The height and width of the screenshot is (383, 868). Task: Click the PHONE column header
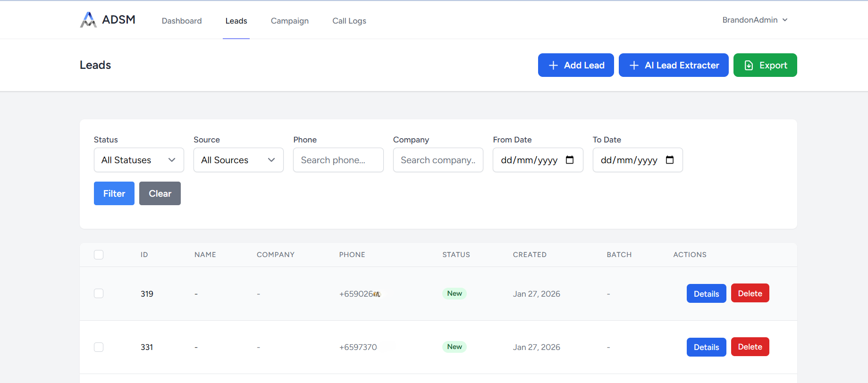352,255
